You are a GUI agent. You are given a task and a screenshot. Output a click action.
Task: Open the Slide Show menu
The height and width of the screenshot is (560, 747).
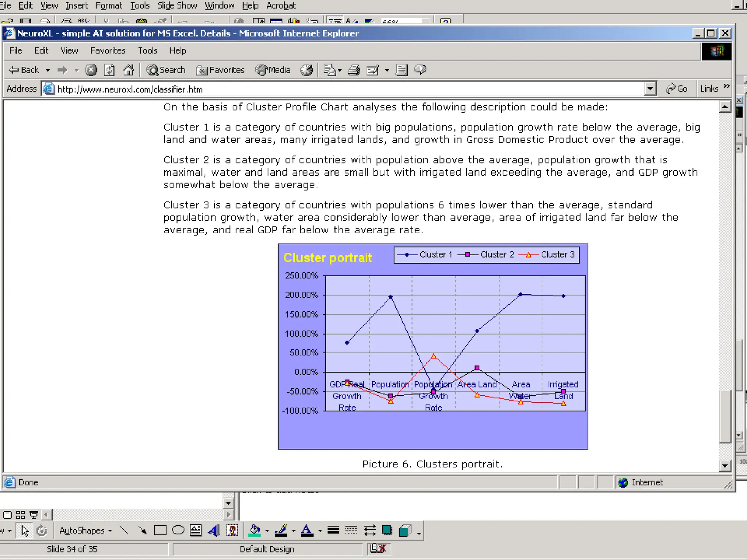177,5
